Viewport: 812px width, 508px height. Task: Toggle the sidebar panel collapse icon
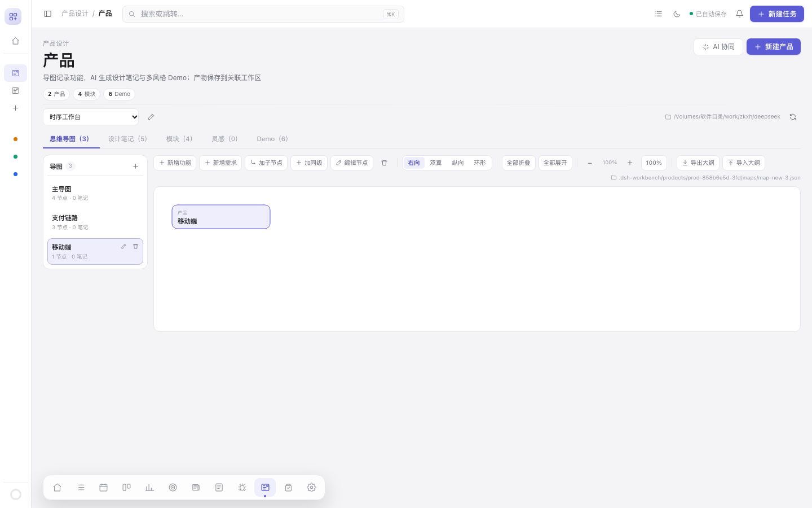pyautogui.click(x=48, y=14)
